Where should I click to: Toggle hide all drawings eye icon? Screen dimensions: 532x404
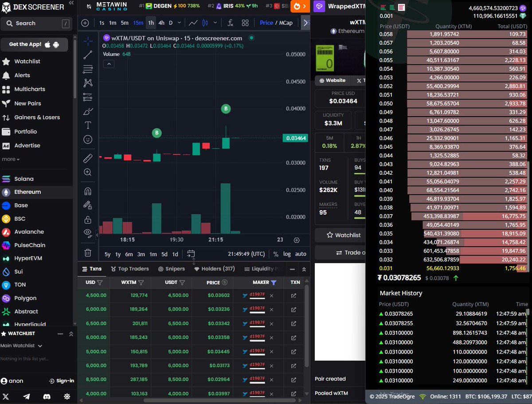(88, 233)
